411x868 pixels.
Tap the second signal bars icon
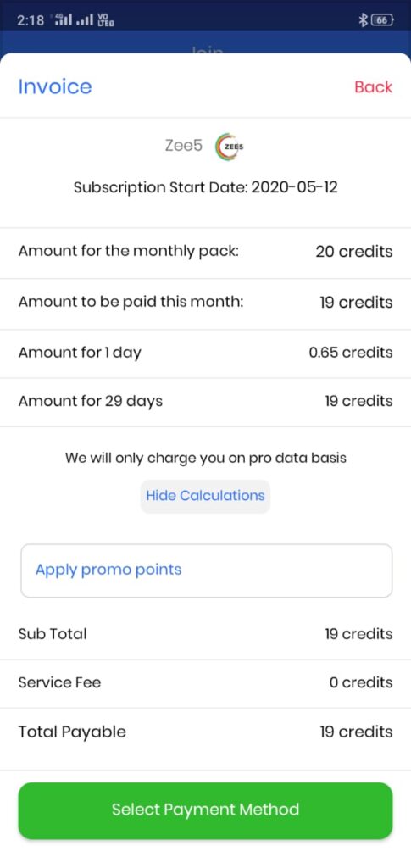tap(84, 22)
